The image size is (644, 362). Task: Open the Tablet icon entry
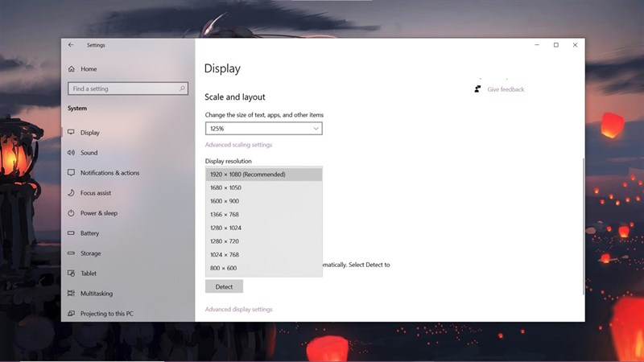tap(71, 273)
